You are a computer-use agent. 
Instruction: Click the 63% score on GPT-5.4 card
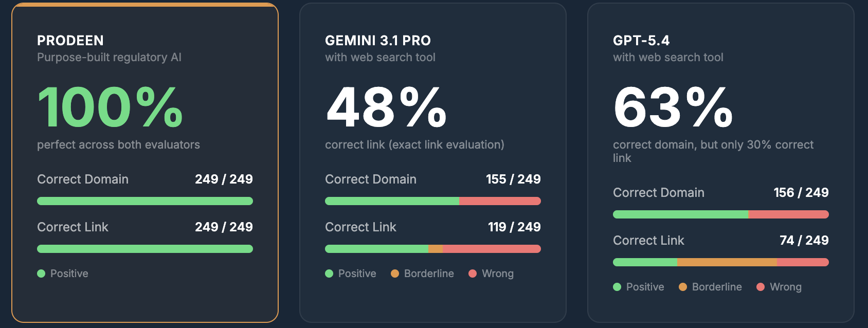point(673,107)
